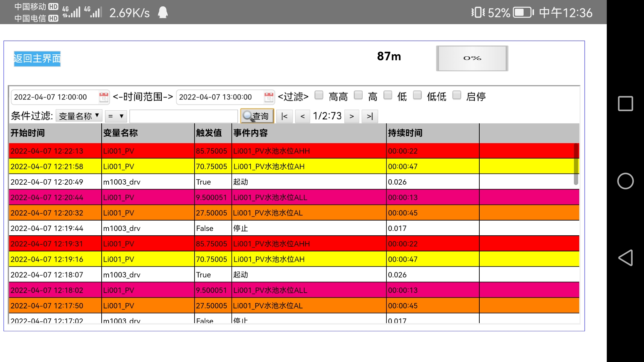
Task: Click the 查询 search button
Action: tap(257, 116)
